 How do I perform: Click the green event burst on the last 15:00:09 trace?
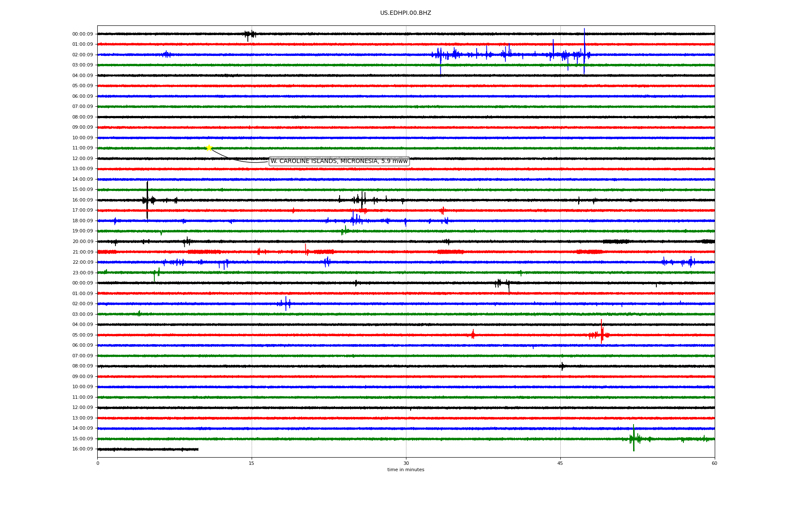tap(634, 438)
